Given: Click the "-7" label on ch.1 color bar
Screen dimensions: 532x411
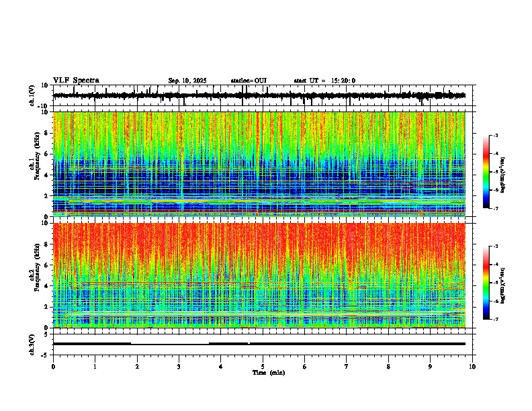Looking at the screenshot, I should tap(496, 208).
